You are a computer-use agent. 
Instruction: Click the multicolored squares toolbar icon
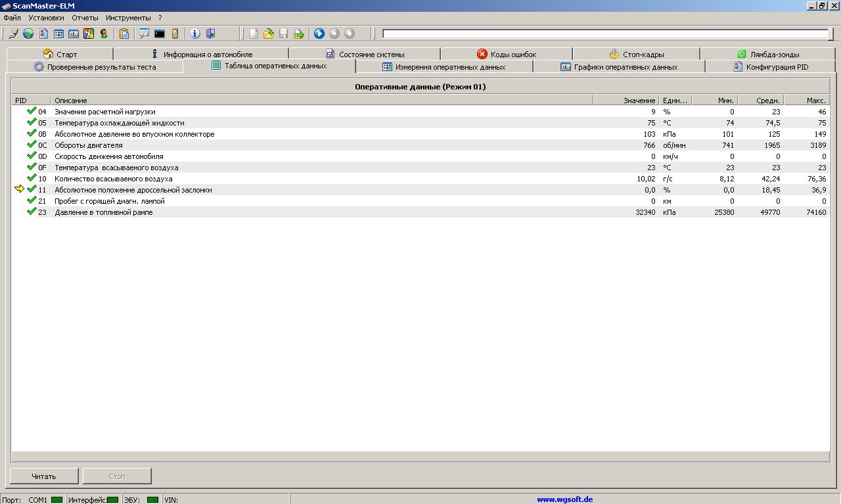(89, 34)
